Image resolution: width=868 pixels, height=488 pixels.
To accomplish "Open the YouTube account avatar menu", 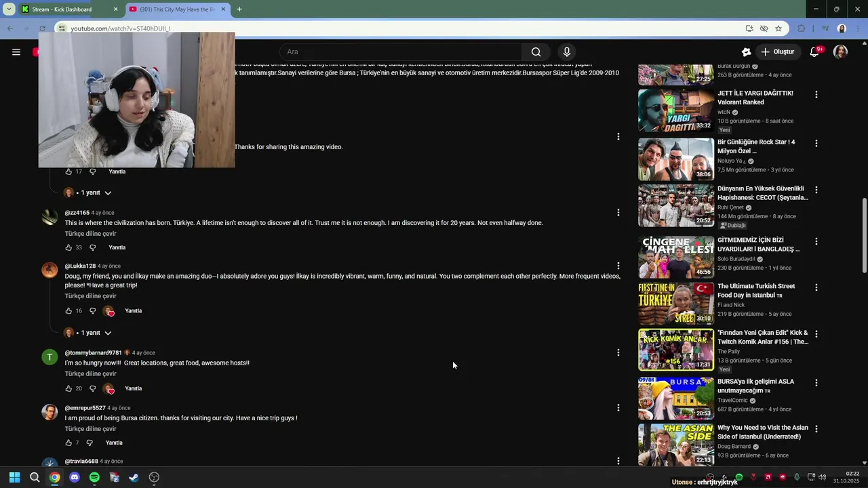I will pos(840,52).
